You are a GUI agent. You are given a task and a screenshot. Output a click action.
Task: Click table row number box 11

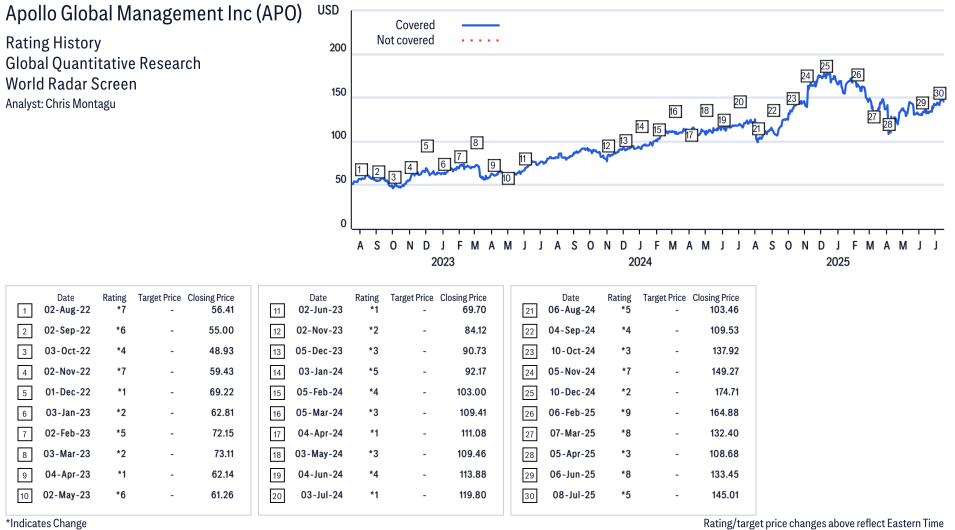click(277, 311)
